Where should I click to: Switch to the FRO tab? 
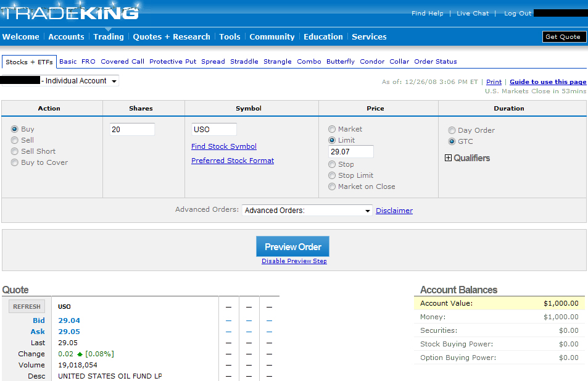(88, 62)
